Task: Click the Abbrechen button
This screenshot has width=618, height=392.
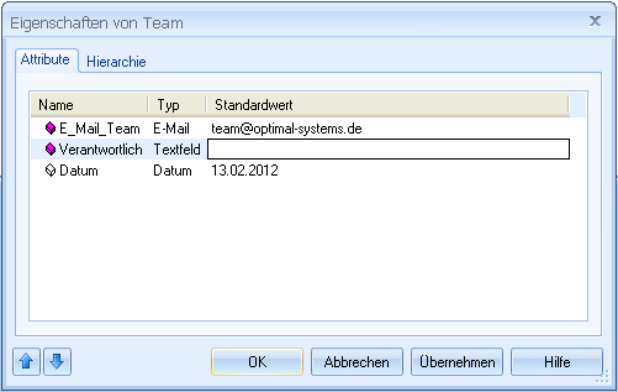Action: (357, 362)
